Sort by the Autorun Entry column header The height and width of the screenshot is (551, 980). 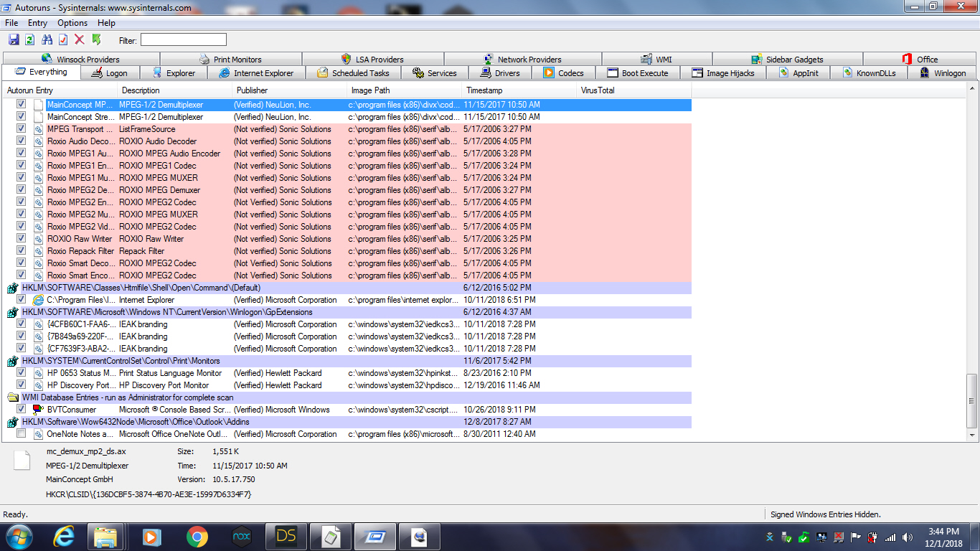[60, 90]
